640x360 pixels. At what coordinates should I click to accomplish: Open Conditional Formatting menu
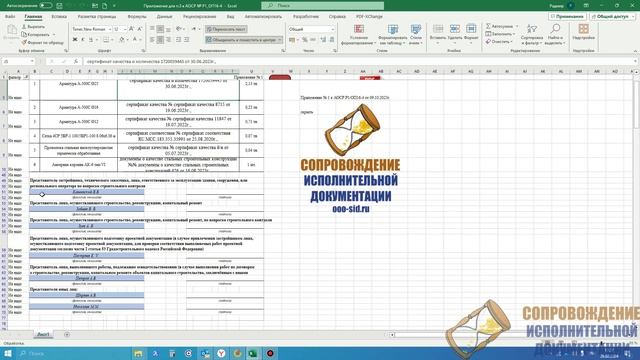pos(359,34)
